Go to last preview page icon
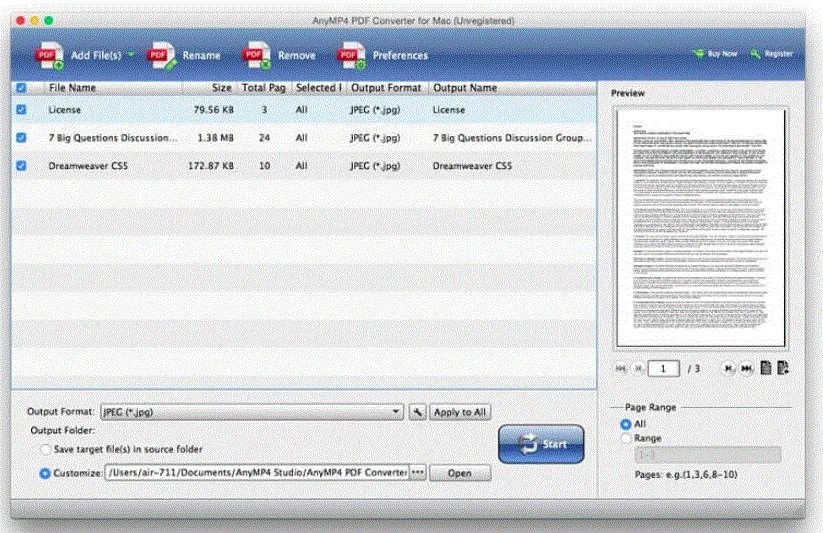This screenshot has height=533, width=823. point(746,369)
